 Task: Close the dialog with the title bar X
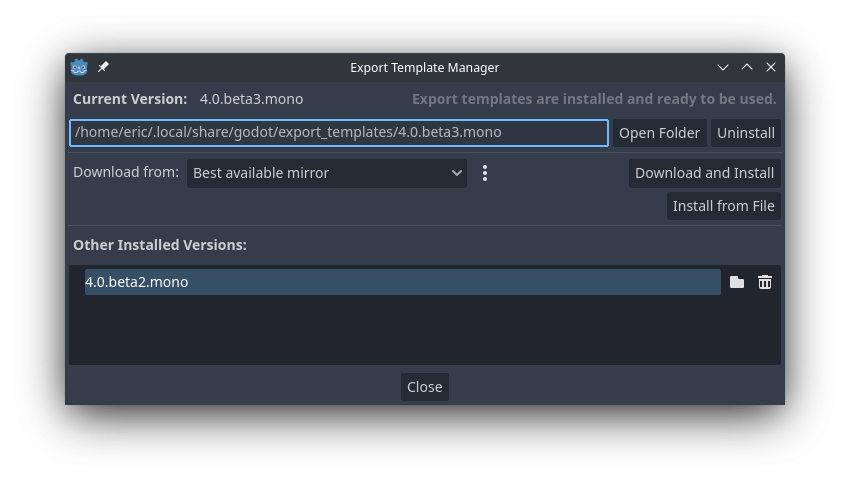pyautogui.click(x=771, y=67)
